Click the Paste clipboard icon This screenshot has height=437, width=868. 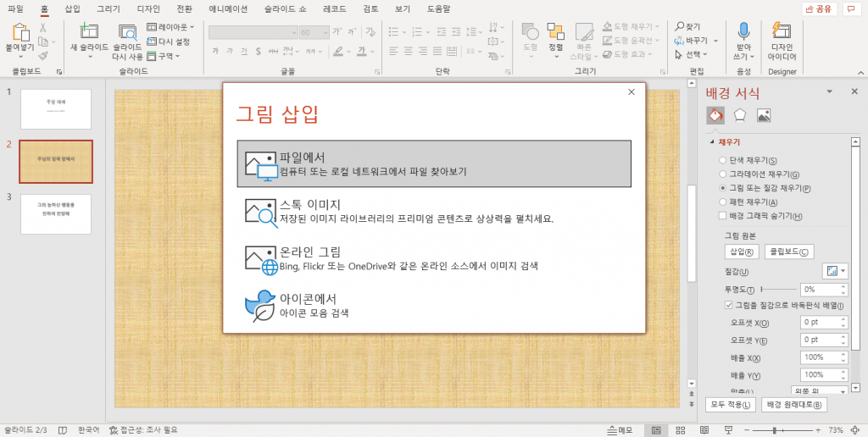(x=20, y=33)
